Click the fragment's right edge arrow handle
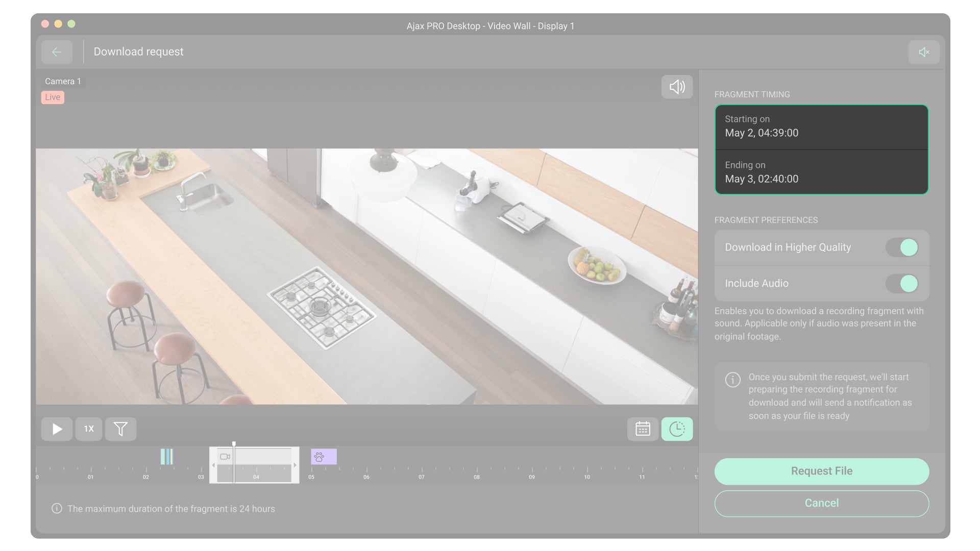This screenshot has width=980, height=551. click(295, 465)
